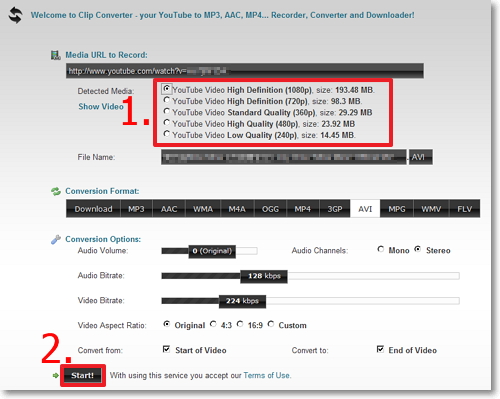The width and height of the screenshot is (500, 399).
Task: Set audio channels to Mono
Action: [x=381, y=249]
